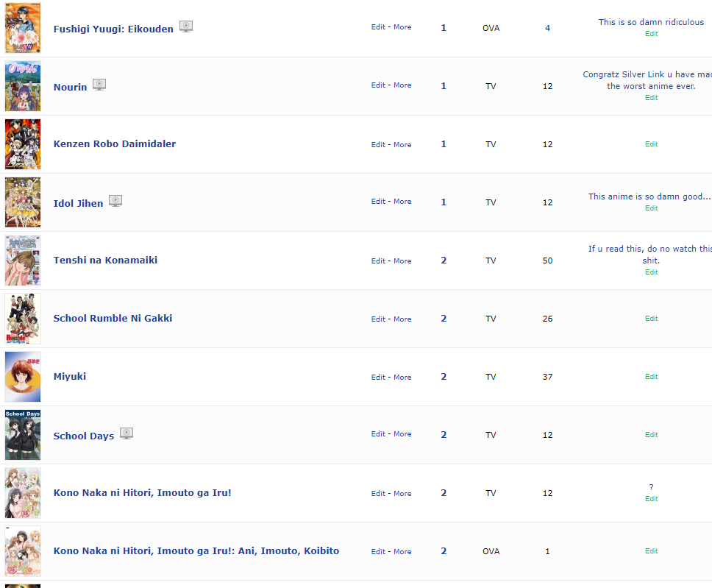The height and width of the screenshot is (588, 712).
Task: Click the video icon beside Fushigi Yuugi: Eikouden
Action: click(x=186, y=27)
